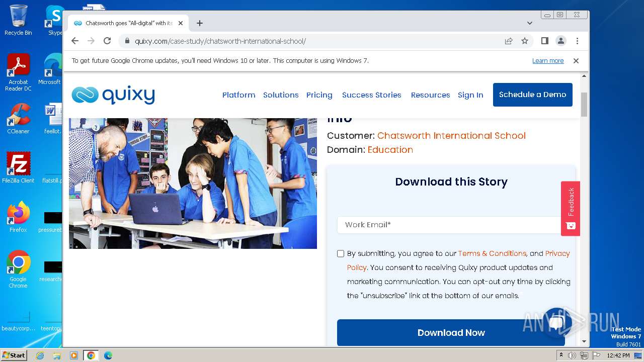Open the Resources menu

click(431, 95)
